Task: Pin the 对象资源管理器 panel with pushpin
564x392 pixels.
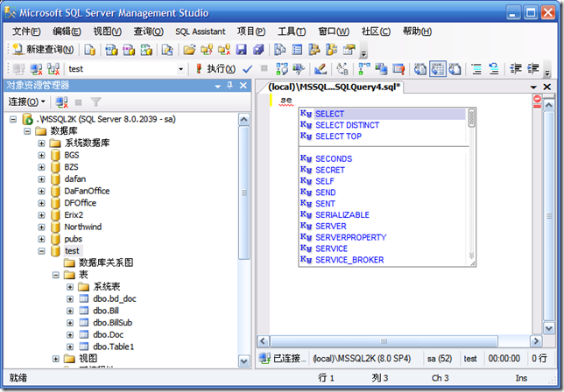Action: point(230,86)
